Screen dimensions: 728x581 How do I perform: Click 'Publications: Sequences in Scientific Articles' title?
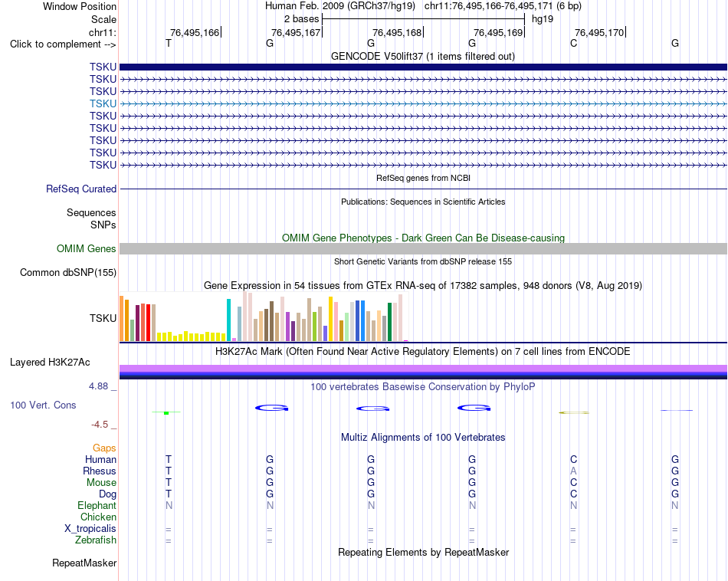423,202
